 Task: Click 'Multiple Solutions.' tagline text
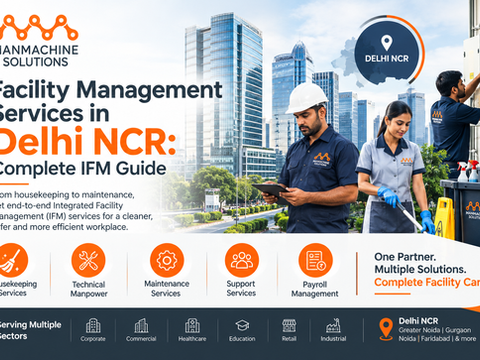pos(420,269)
